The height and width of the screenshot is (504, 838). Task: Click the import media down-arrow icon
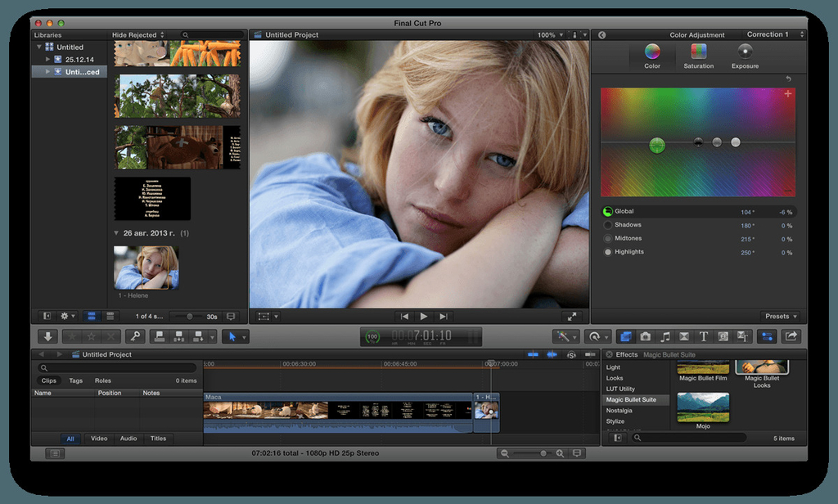pyautogui.click(x=47, y=336)
